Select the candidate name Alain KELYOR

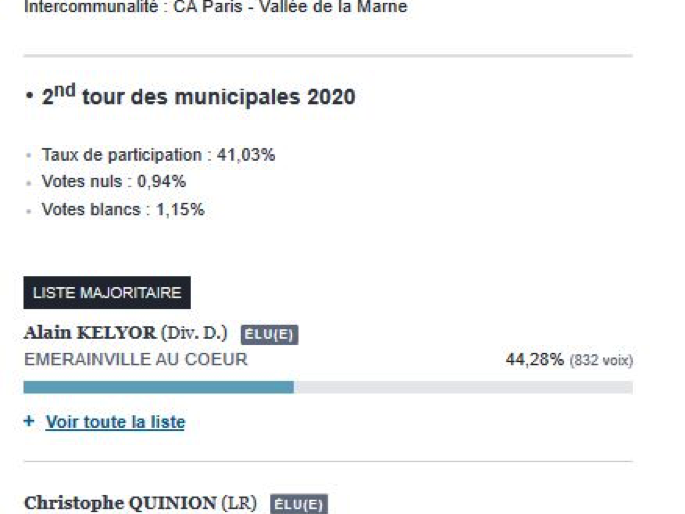click(x=88, y=333)
